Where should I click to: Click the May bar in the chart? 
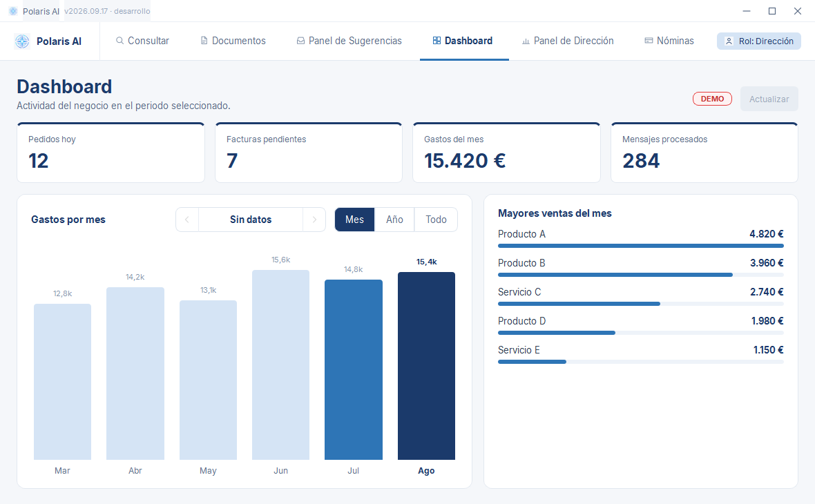pos(208,380)
